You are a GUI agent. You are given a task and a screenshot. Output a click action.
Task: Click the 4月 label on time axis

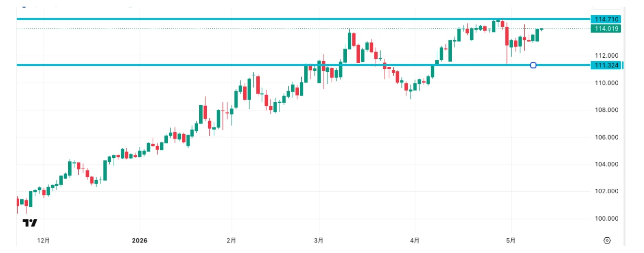[x=415, y=240]
